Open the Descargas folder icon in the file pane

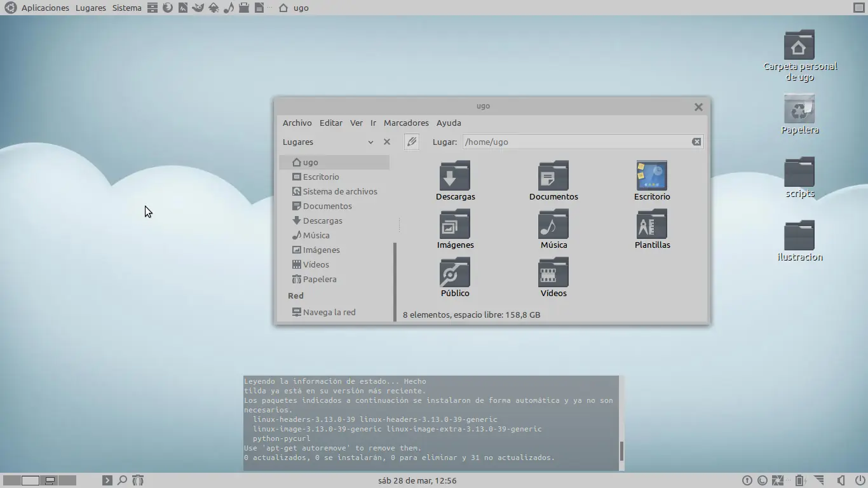coord(455,176)
